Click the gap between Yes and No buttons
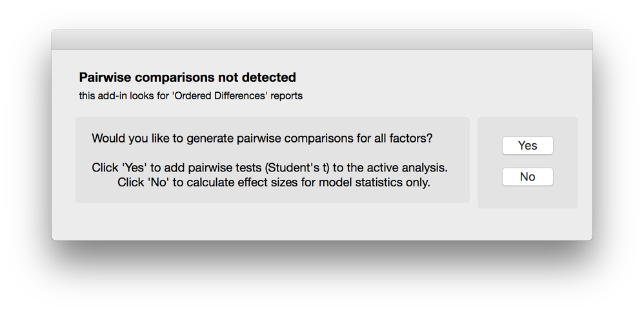Image resolution: width=644 pixels, height=314 pixels. click(527, 161)
